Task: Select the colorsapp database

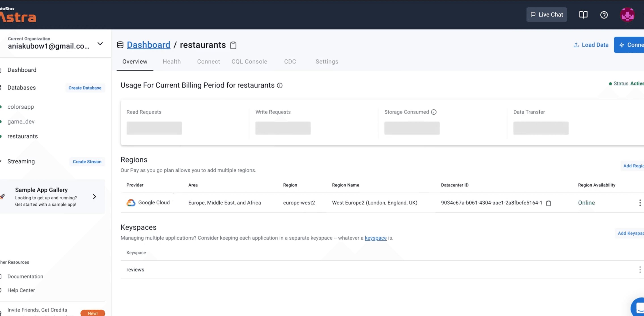Action: [x=21, y=107]
